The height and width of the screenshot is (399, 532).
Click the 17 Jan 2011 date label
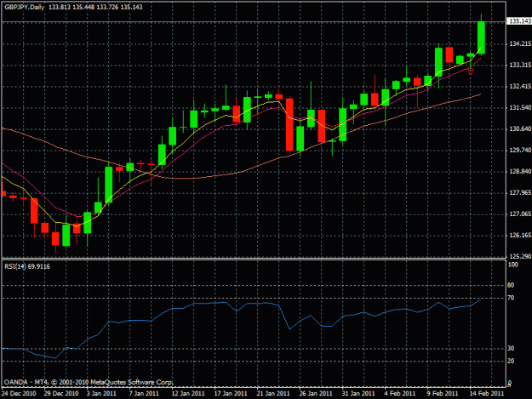[231, 394]
